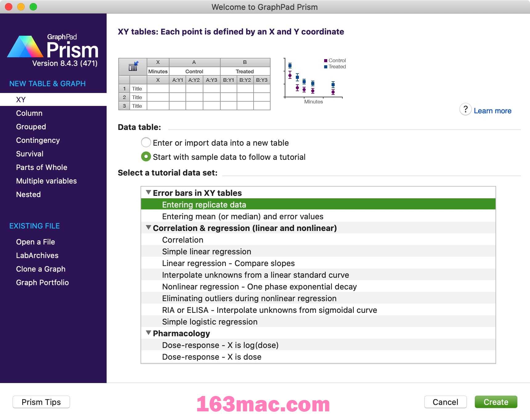Click the Create button

pos(496,402)
